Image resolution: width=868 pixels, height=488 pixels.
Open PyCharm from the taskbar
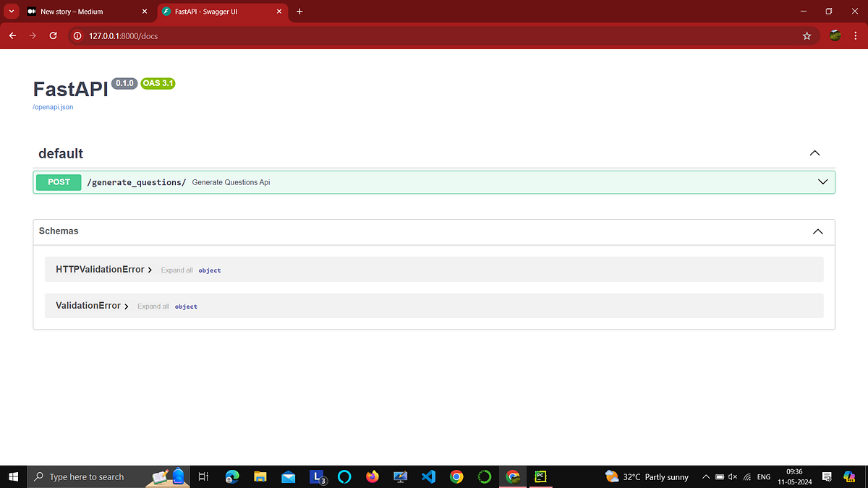pyautogui.click(x=540, y=476)
